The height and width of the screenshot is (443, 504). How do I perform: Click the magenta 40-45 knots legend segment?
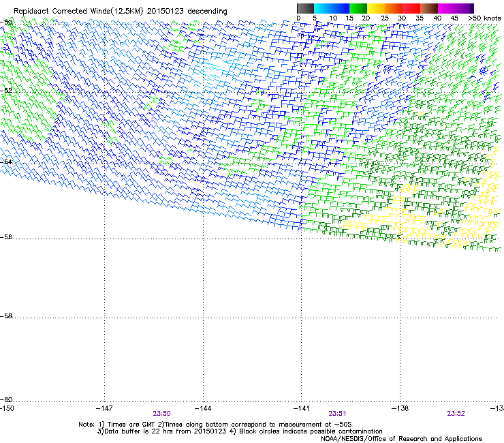coord(447,8)
